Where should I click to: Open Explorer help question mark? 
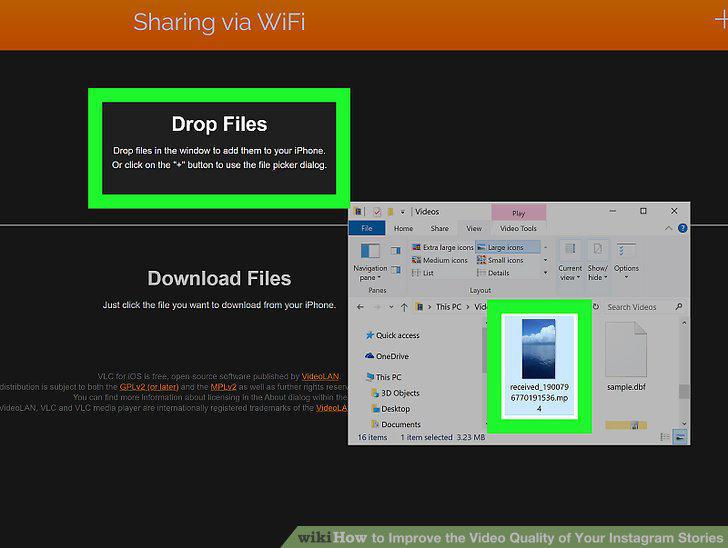coord(682,228)
